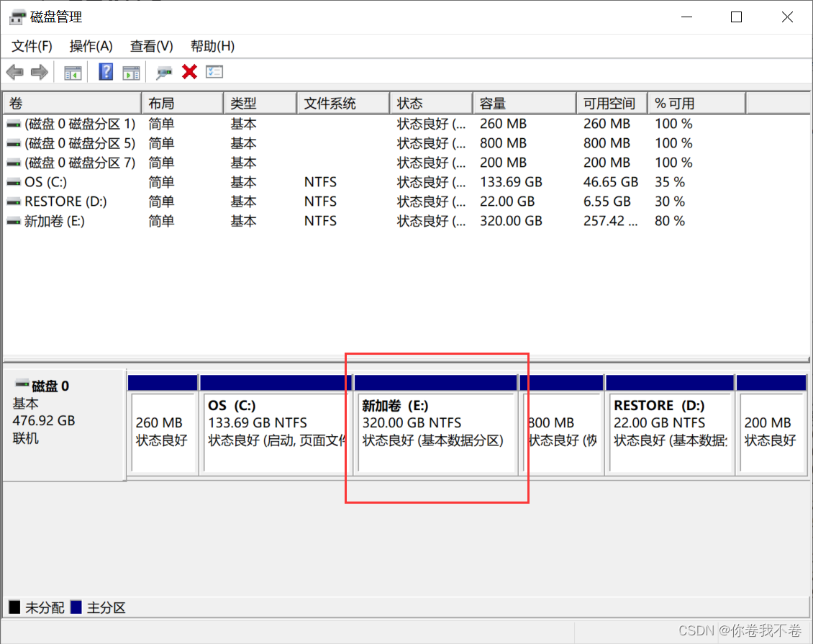Click the Forward arrow toolbar icon
The height and width of the screenshot is (644, 813).
(40, 72)
